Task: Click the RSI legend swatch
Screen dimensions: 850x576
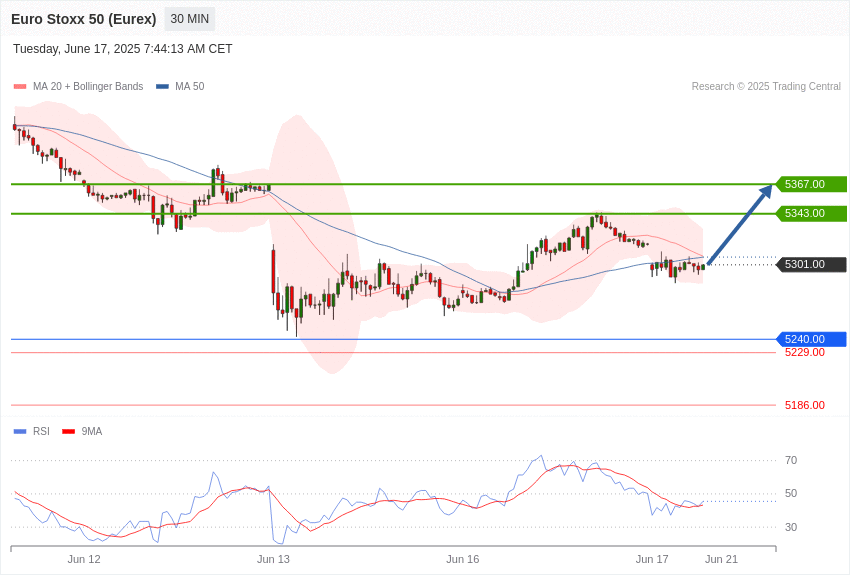Action: pos(20,431)
